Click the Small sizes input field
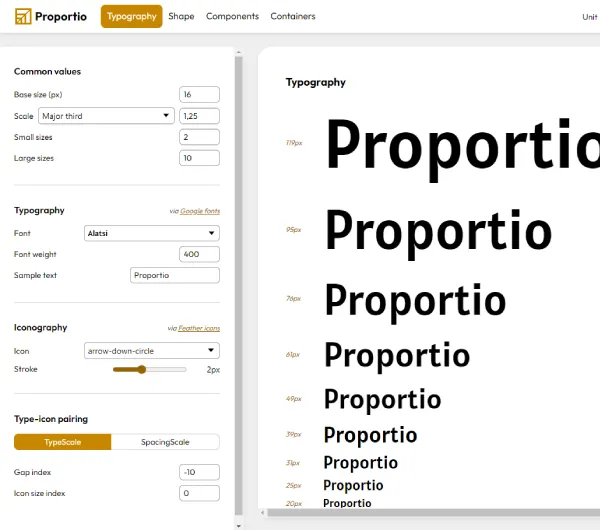The image size is (600, 530). point(199,137)
